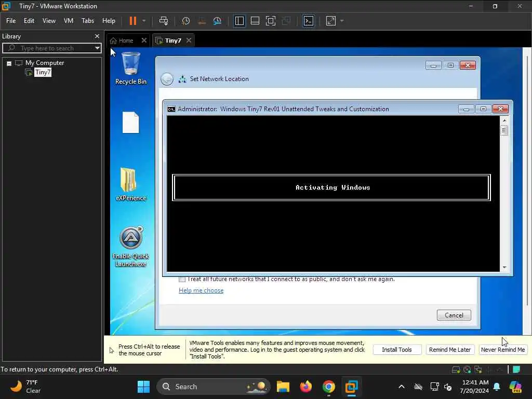Viewport: 532px width, 399px height.
Task: Close the Home tab
Action: pyautogui.click(x=144, y=41)
